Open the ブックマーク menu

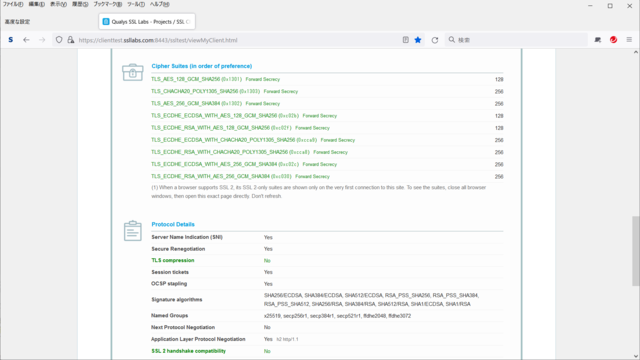(107, 4)
